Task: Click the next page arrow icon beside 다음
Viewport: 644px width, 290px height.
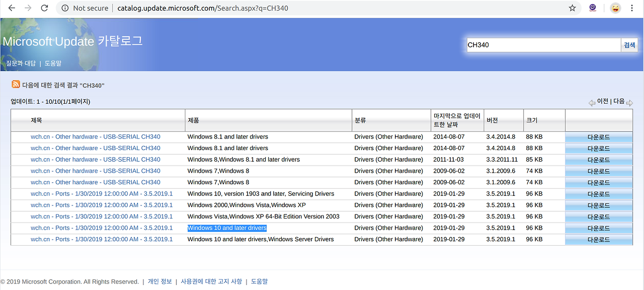Action: [x=629, y=103]
